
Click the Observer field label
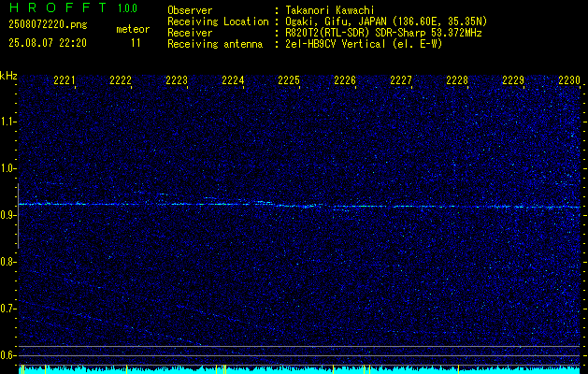click(190, 10)
